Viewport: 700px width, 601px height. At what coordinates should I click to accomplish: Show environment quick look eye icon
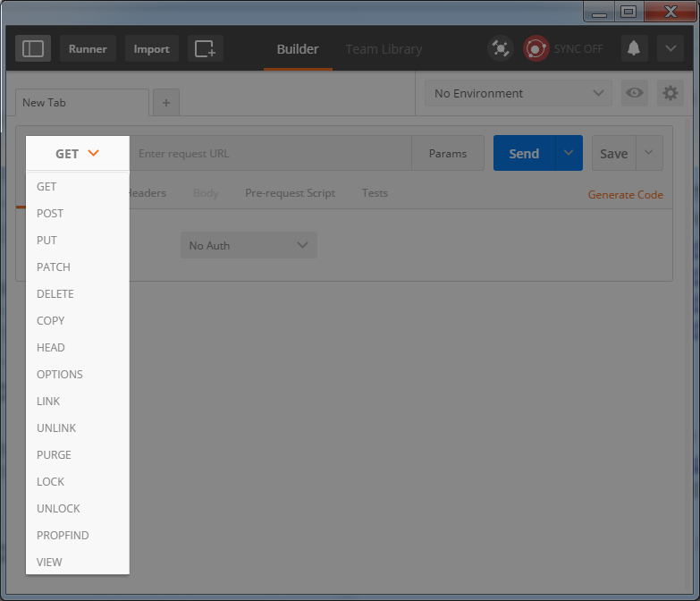[635, 93]
